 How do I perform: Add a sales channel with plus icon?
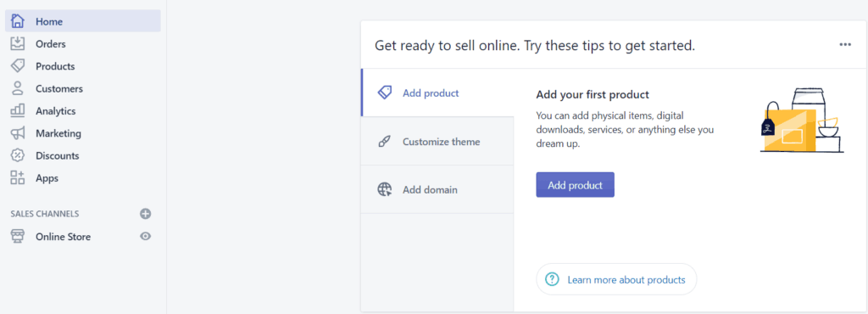(x=146, y=214)
